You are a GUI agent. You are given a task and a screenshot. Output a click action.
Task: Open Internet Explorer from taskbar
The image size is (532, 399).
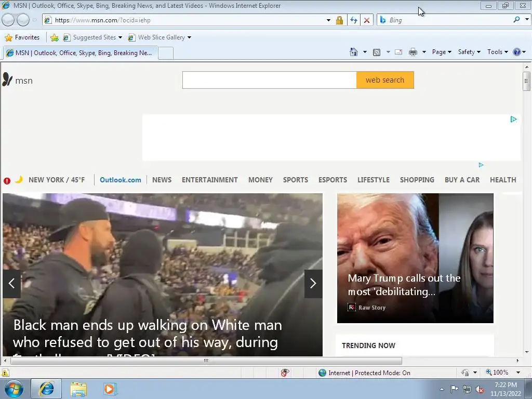tap(46, 389)
